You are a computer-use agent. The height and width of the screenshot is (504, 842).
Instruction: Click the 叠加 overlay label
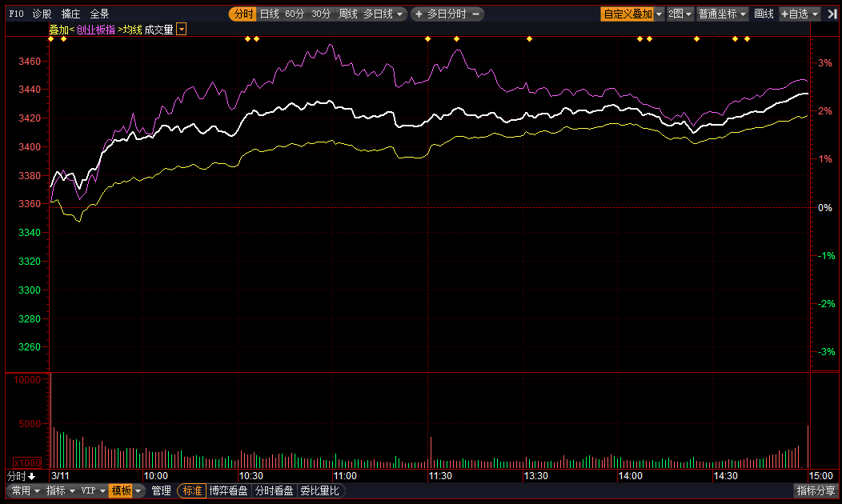tap(59, 30)
